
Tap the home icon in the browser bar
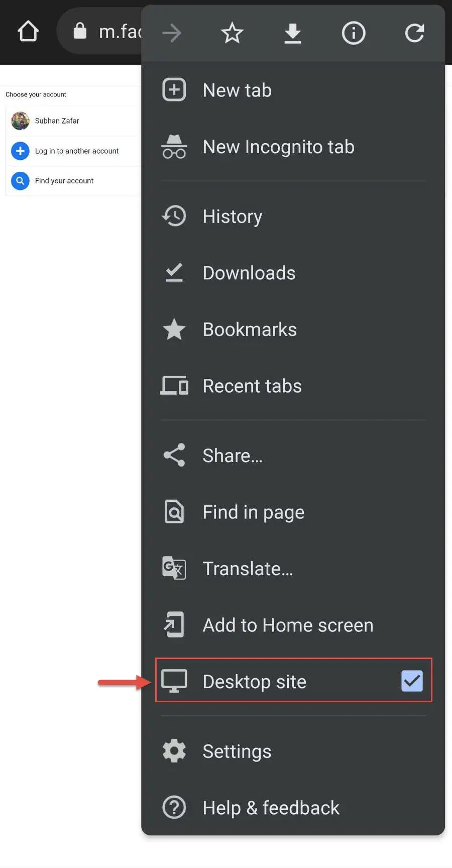pyautogui.click(x=28, y=32)
